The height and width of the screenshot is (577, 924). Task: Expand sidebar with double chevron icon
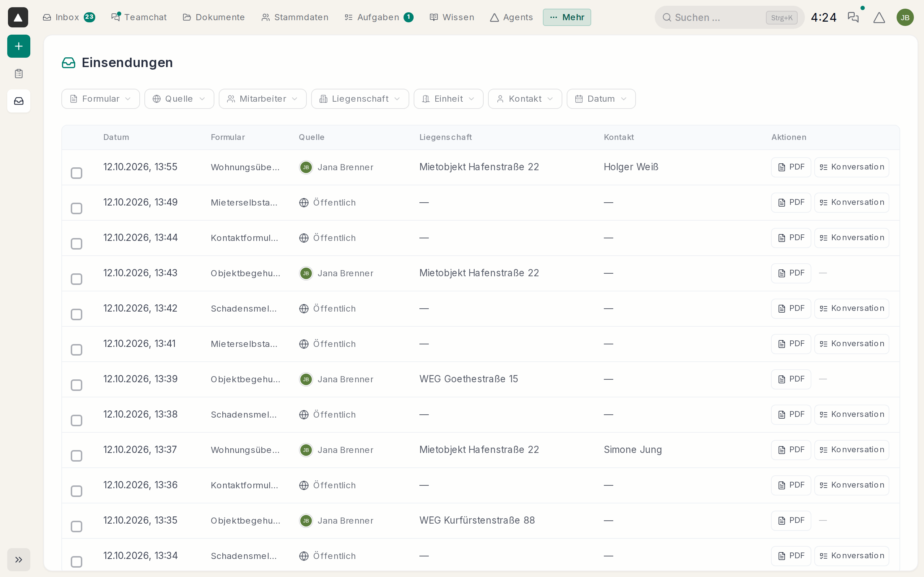pos(19,559)
